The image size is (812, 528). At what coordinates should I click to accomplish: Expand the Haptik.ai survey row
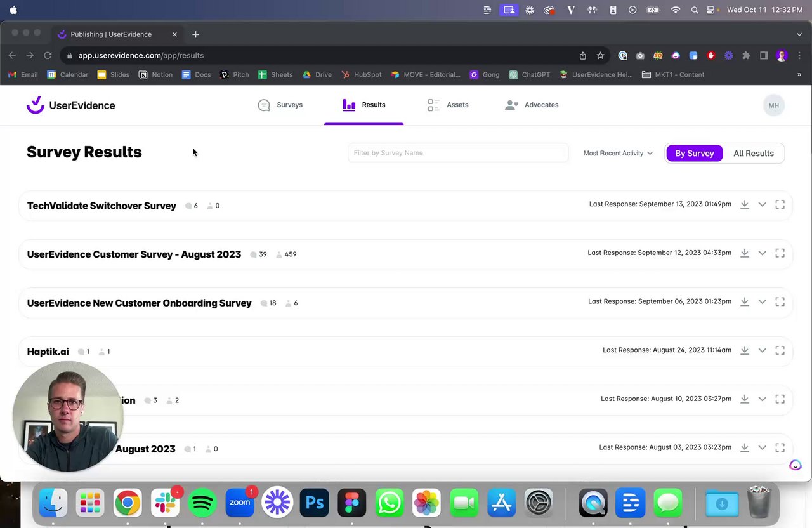[763, 350]
